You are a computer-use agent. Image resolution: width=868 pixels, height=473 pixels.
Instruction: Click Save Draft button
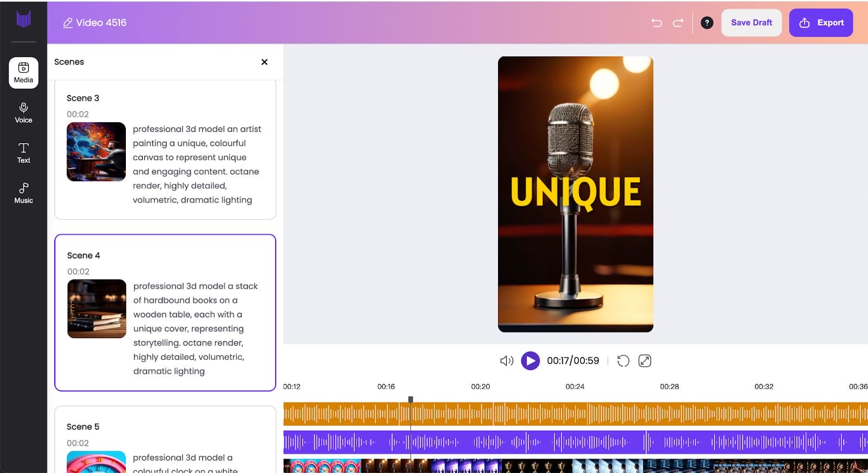pyautogui.click(x=751, y=23)
